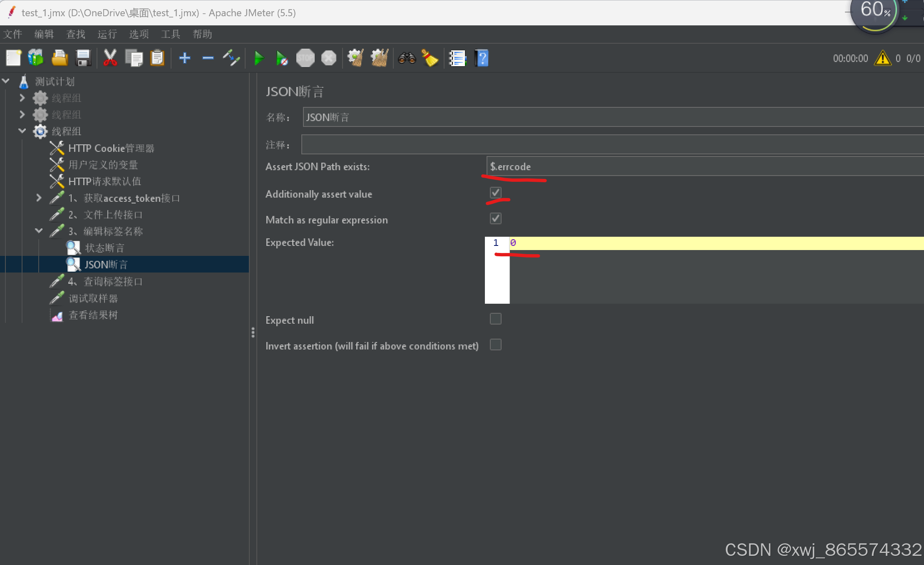Click the Toggle enable/disable toolbar icon
Image resolution: width=924 pixels, height=565 pixels.
(x=231, y=58)
